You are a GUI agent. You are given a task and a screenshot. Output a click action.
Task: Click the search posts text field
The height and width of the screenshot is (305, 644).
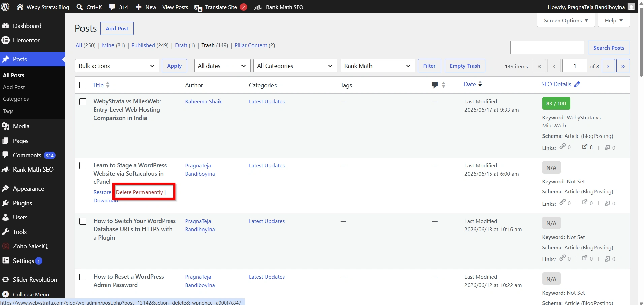pyautogui.click(x=547, y=48)
